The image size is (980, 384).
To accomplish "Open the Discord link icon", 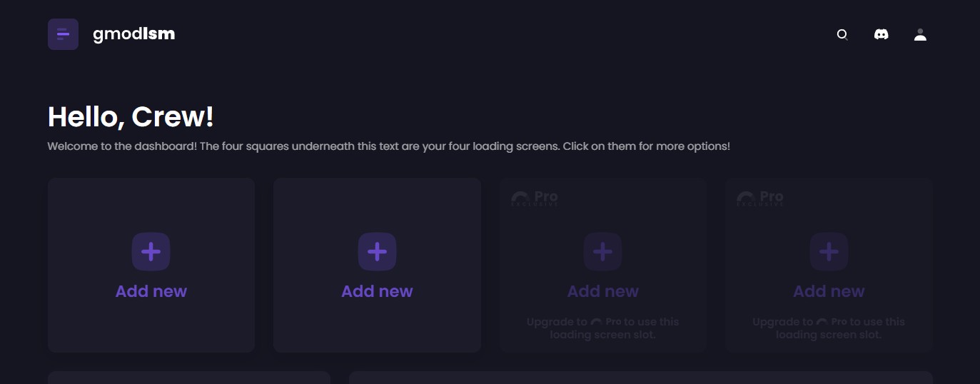I will coord(882,34).
